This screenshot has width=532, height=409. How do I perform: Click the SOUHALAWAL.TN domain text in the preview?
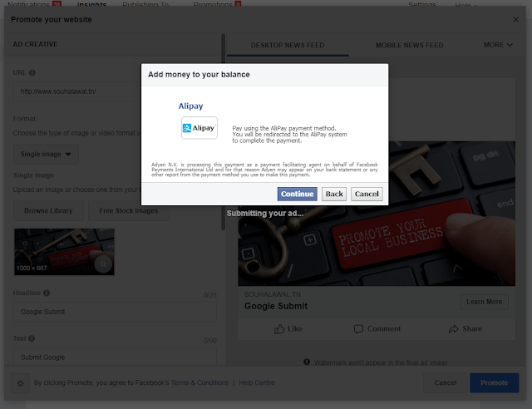pyautogui.click(x=273, y=294)
